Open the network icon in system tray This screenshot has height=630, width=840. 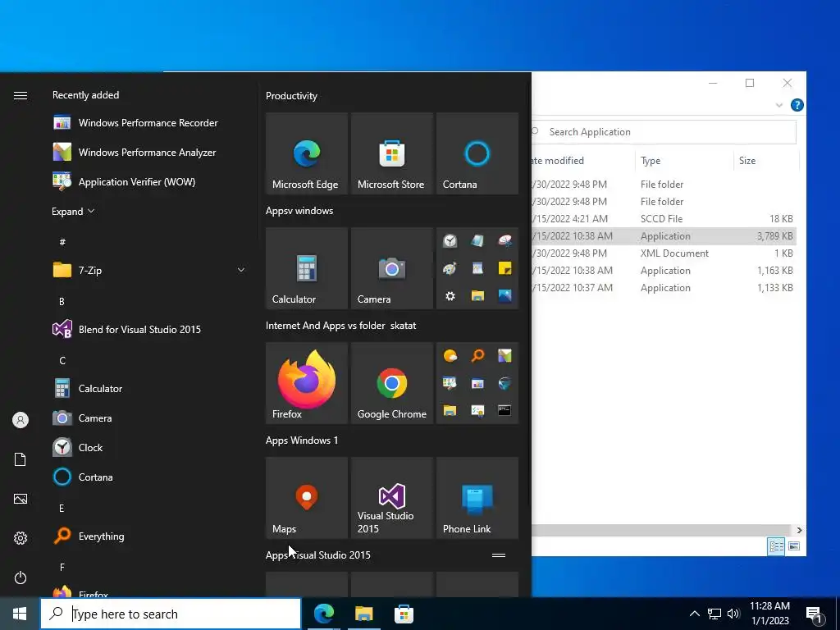click(714, 614)
